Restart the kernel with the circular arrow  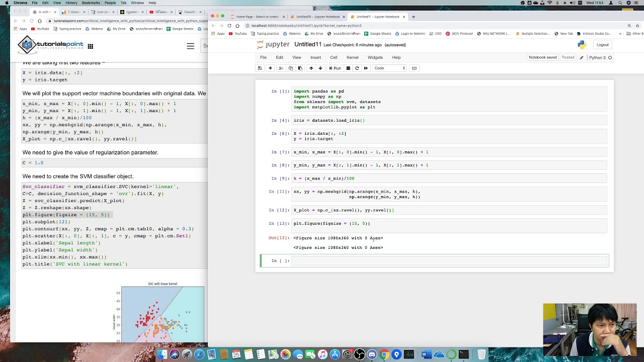pos(357,68)
